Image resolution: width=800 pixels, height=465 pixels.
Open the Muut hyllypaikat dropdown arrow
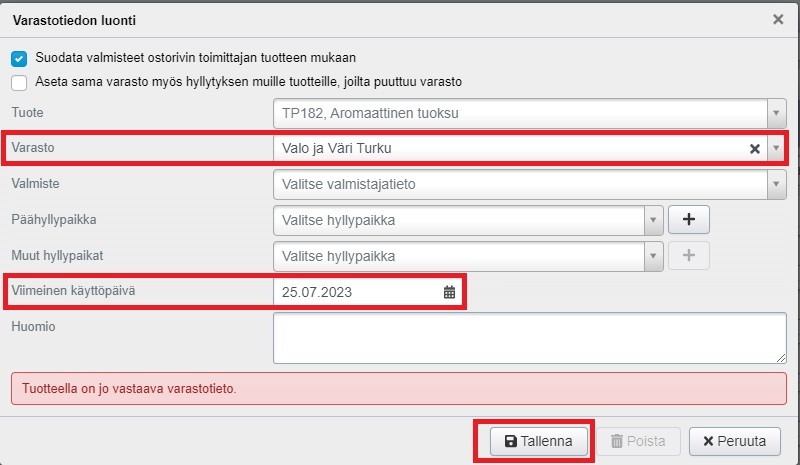pos(653,256)
